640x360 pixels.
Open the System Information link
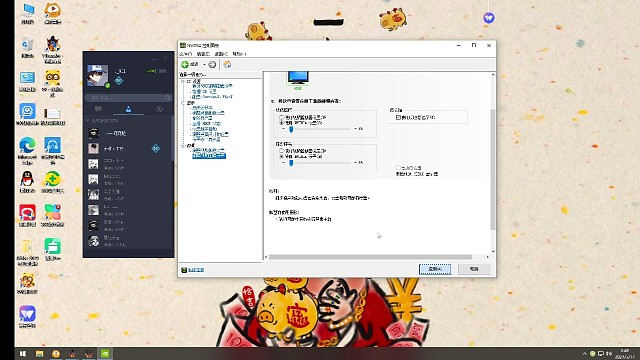tap(196, 270)
